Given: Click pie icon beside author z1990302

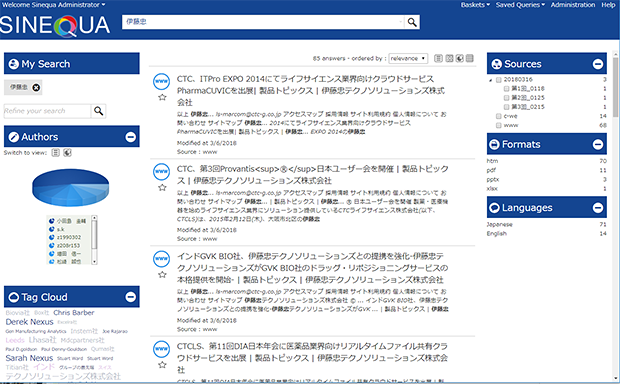Looking at the screenshot, I should 51,238.
